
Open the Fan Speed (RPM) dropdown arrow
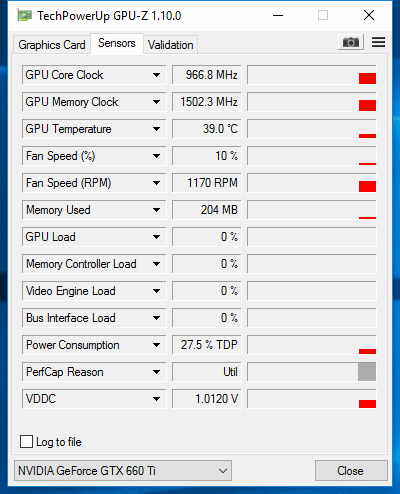coord(156,183)
